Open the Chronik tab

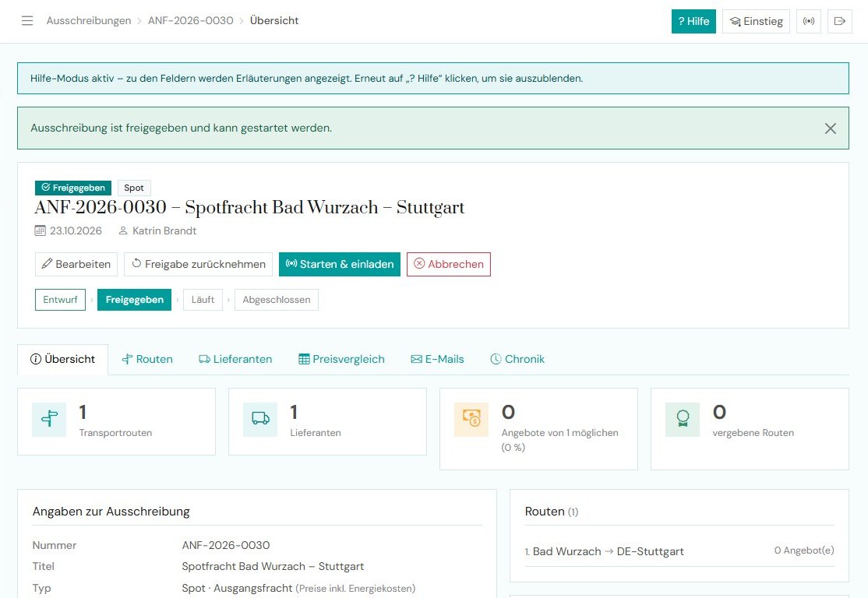(517, 360)
